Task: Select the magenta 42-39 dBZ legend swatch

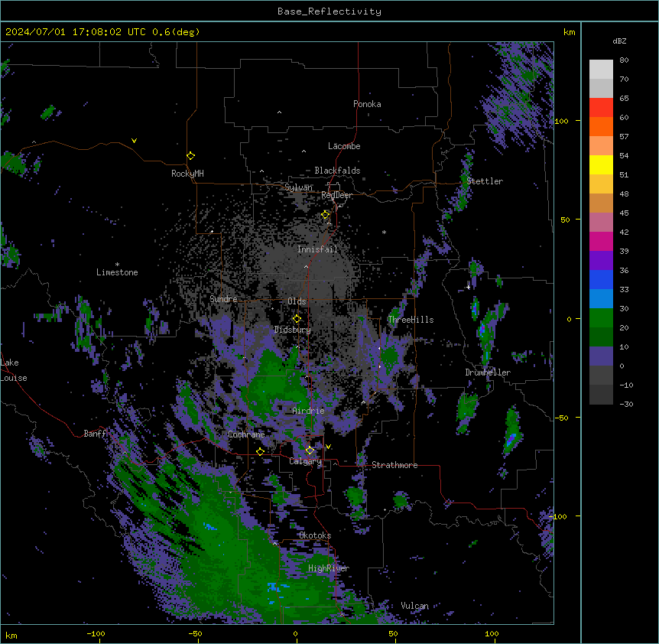Action: [601, 242]
